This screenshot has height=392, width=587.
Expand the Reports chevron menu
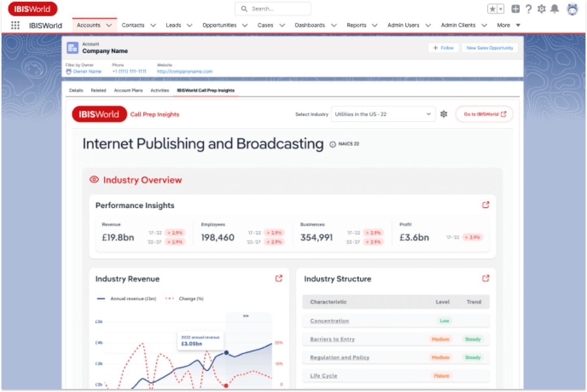tap(375, 25)
